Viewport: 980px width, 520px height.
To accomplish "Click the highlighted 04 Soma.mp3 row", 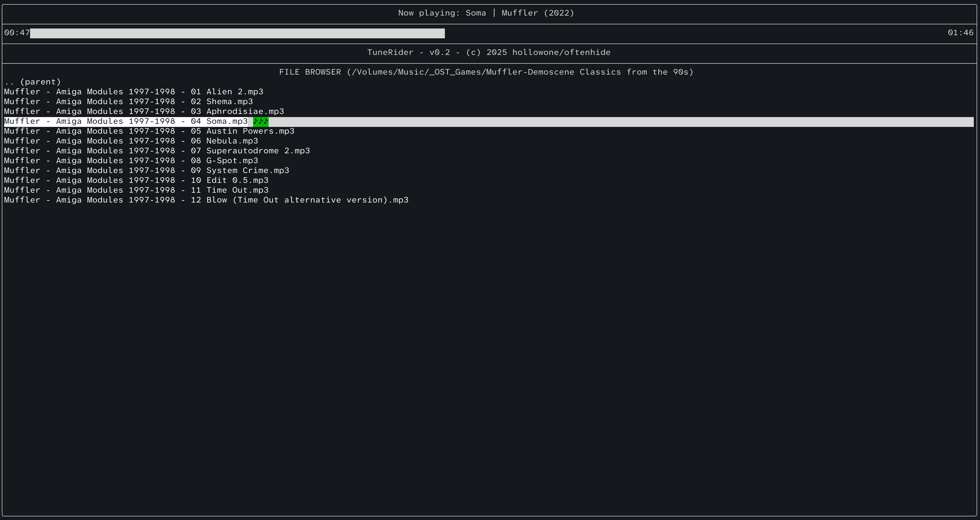I will coord(125,122).
